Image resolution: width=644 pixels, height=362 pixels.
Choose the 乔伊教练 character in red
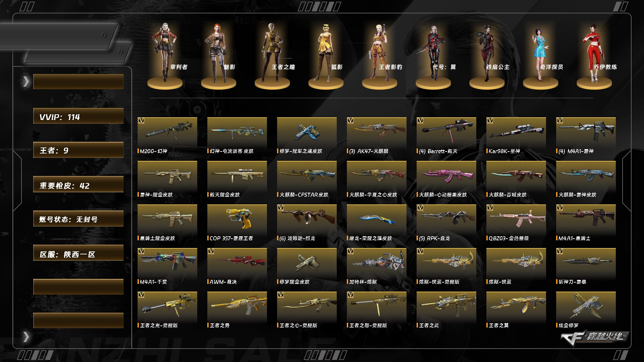point(594,53)
